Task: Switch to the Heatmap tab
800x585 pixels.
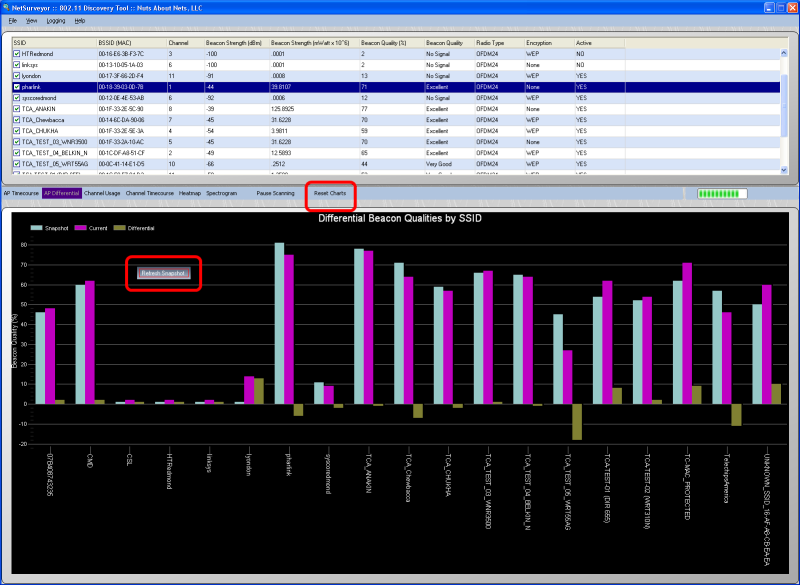Action: (x=190, y=193)
